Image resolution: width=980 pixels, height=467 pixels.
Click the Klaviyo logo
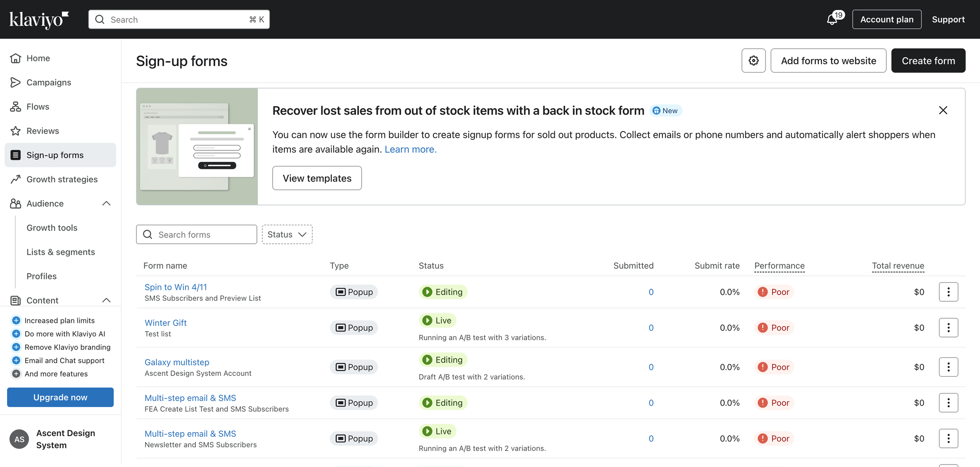[39, 20]
